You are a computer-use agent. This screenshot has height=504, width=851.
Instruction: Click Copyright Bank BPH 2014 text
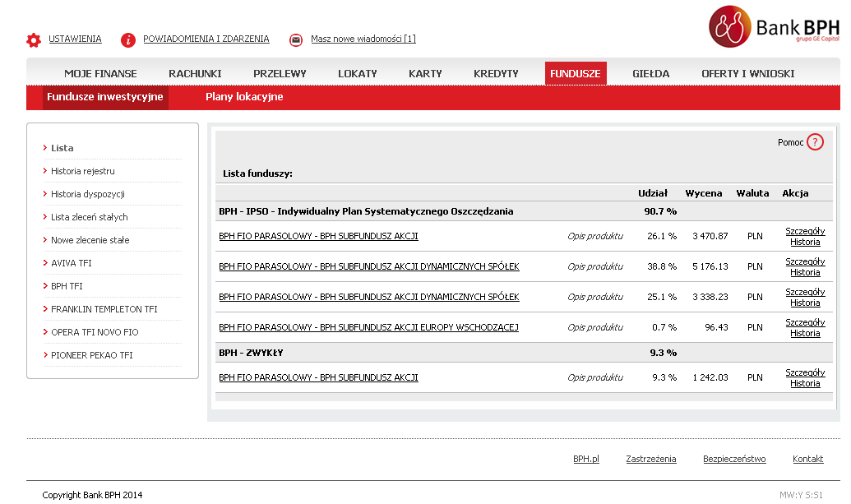92,495
